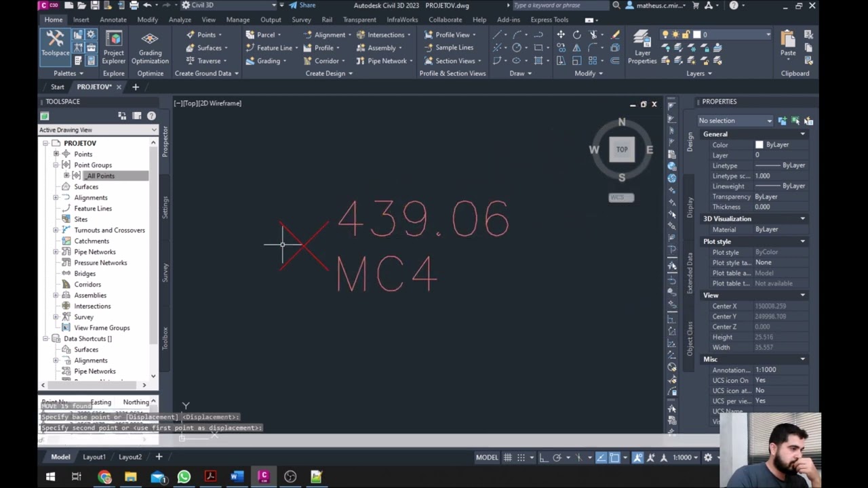This screenshot has width=868, height=488.
Task: Click the Color ByLayer white swatch
Action: pyautogui.click(x=759, y=145)
